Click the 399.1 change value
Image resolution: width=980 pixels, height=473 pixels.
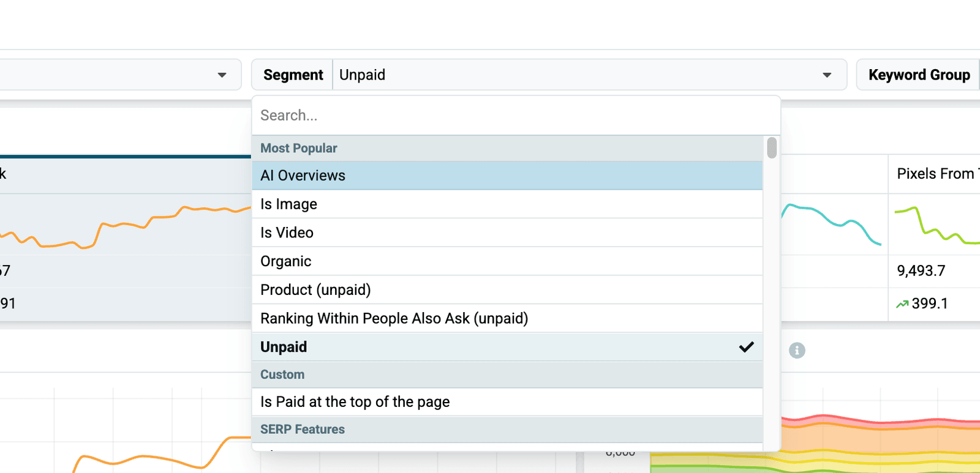(930, 304)
